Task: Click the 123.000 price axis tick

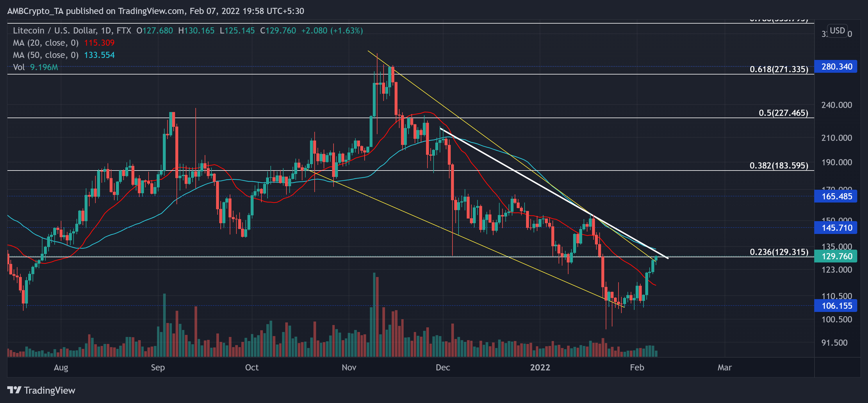Action: click(836, 269)
